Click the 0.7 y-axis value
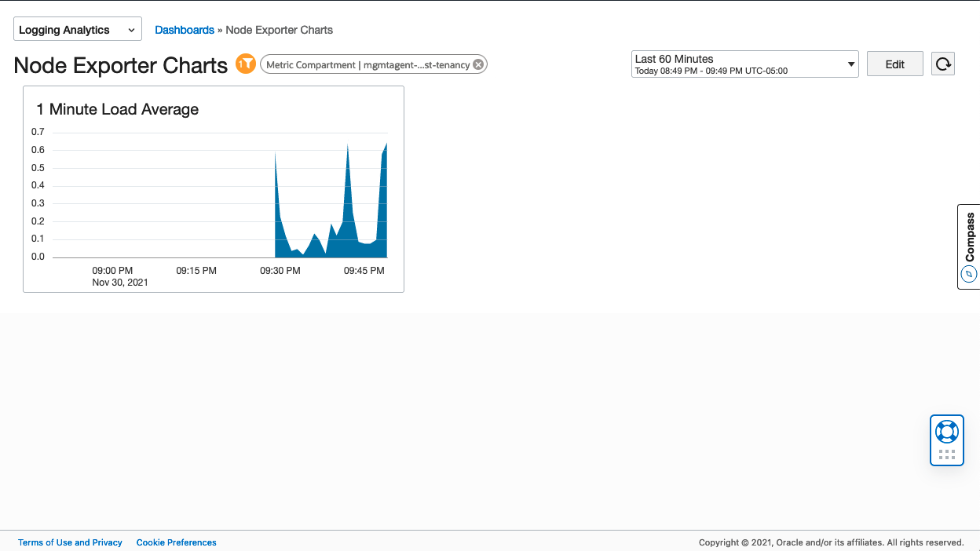Screen dimensions: 980x551 point(38,132)
